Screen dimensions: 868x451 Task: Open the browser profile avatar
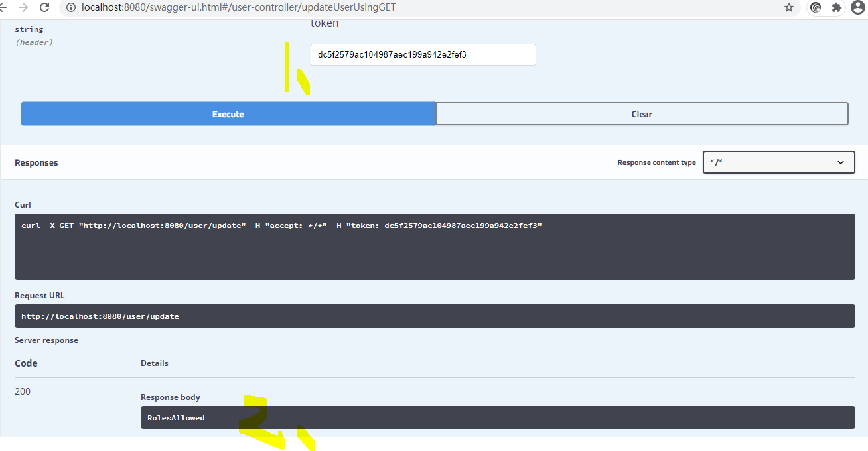(x=857, y=7)
